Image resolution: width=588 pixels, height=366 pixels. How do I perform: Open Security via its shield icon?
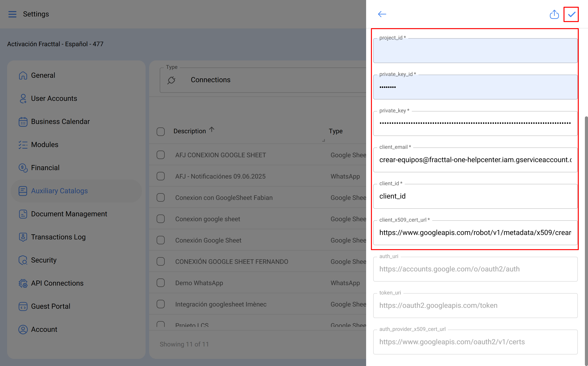23,260
